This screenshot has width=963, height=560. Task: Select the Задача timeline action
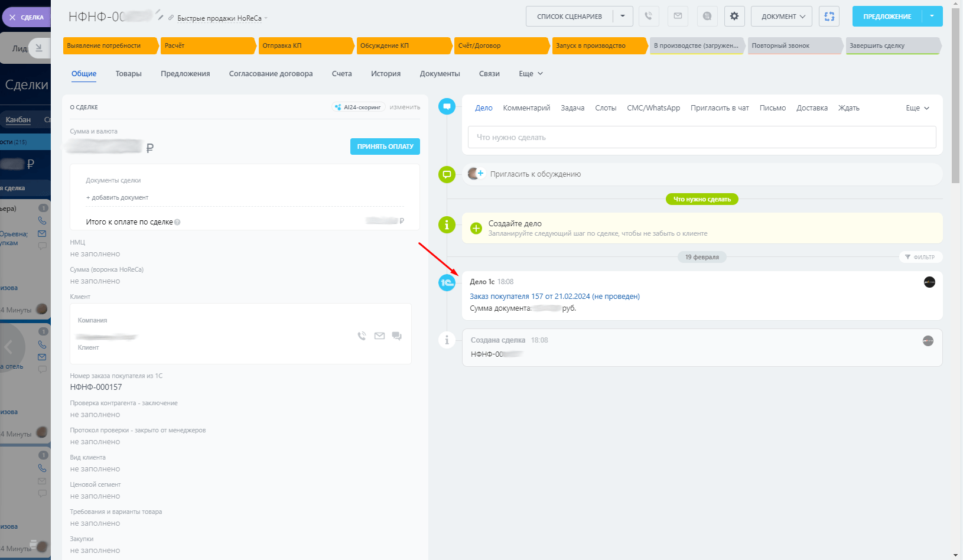pos(572,108)
